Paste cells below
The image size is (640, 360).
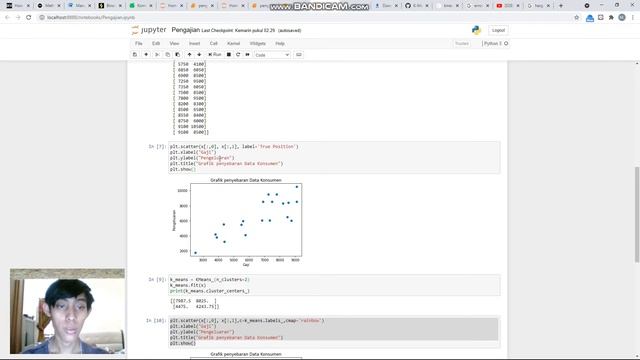tap(178, 55)
